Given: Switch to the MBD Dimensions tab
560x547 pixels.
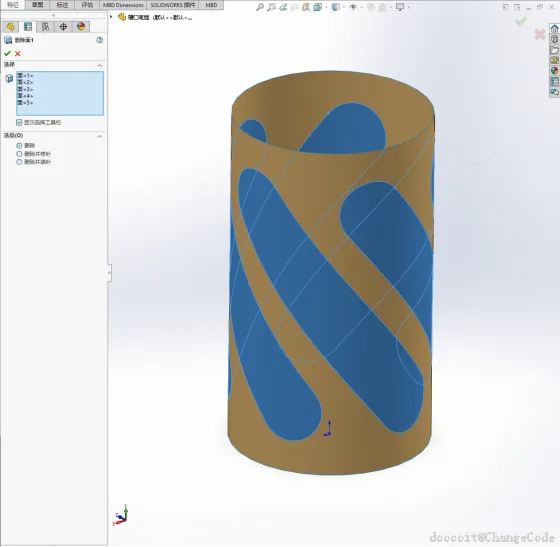Looking at the screenshot, I should coord(123,5).
